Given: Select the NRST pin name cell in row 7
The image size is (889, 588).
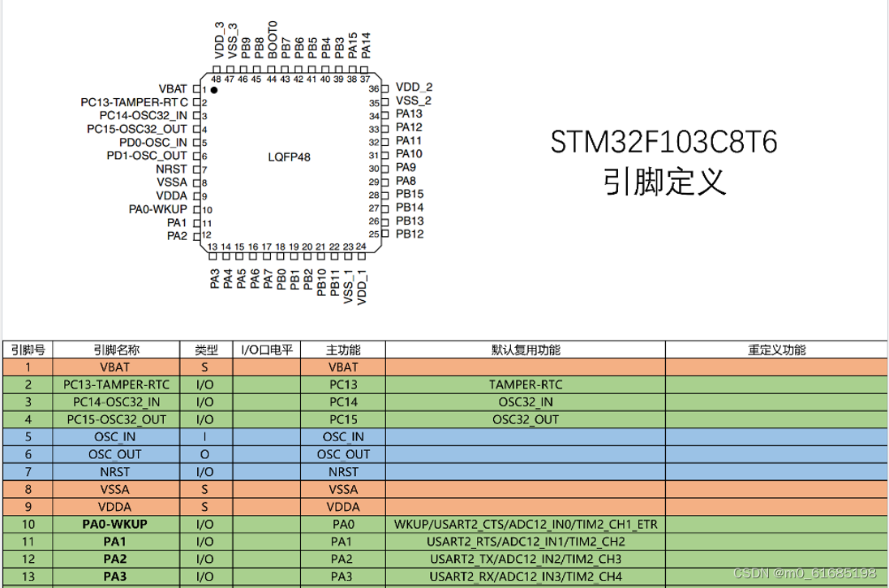Looking at the screenshot, I should 115,472.
